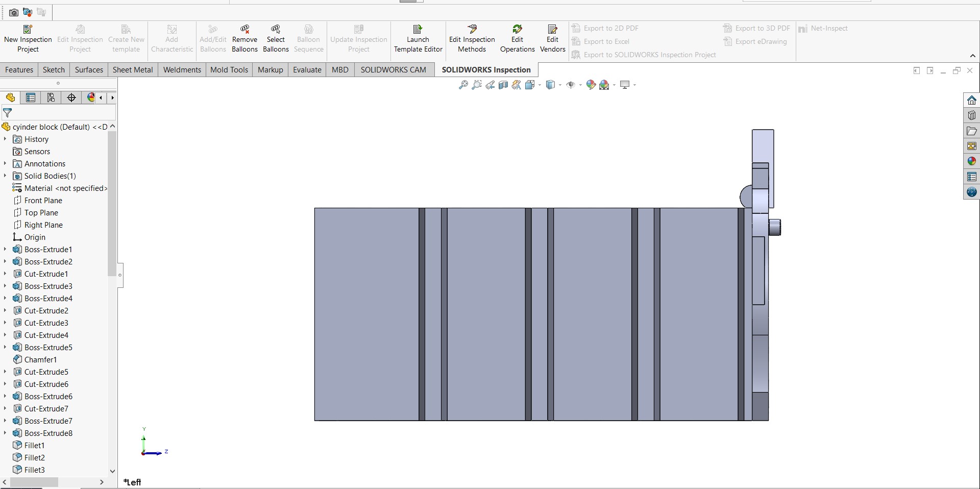
Task: Open Hide/Show Items dropdown arrow
Action: pyautogui.click(x=580, y=85)
